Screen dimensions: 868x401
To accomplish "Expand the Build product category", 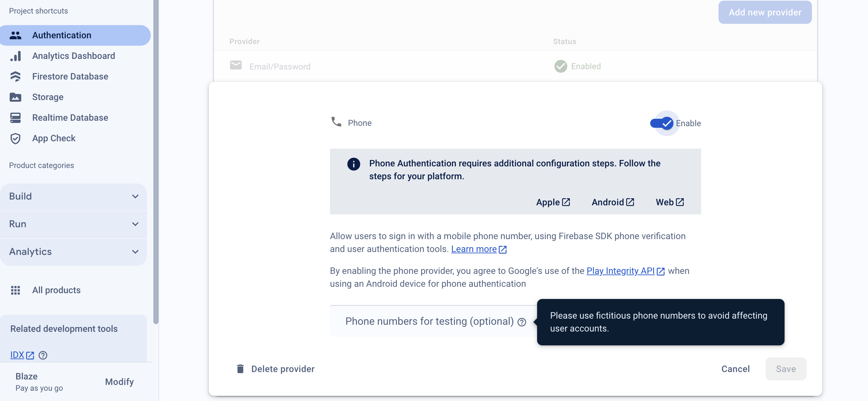I will point(73,196).
